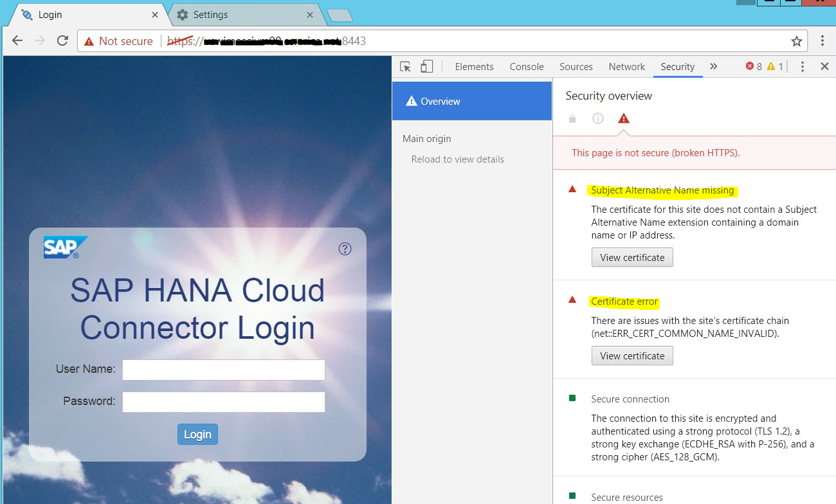836x504 pixels.
Task: Click the 'Reload to view details' text
Action: 458,159
